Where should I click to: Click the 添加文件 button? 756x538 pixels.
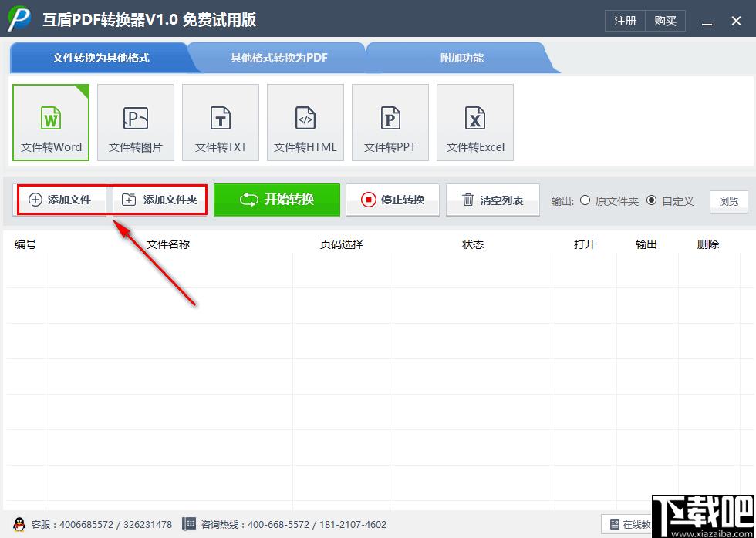(x=60, y=200)
